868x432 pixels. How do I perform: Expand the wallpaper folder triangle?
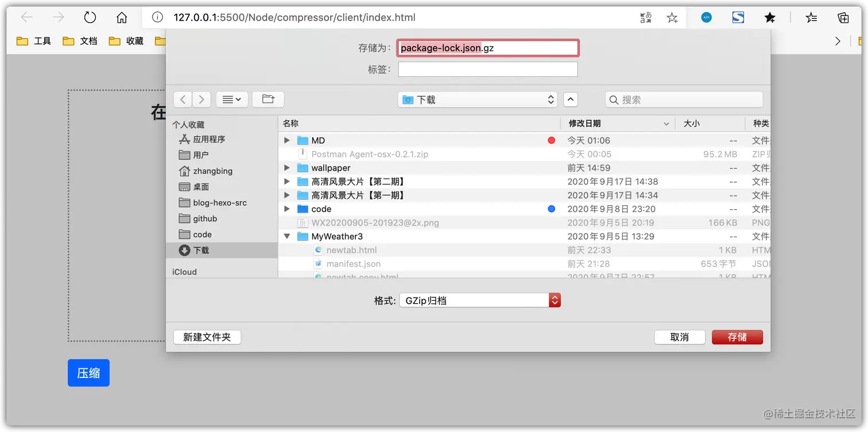[287, 168]
